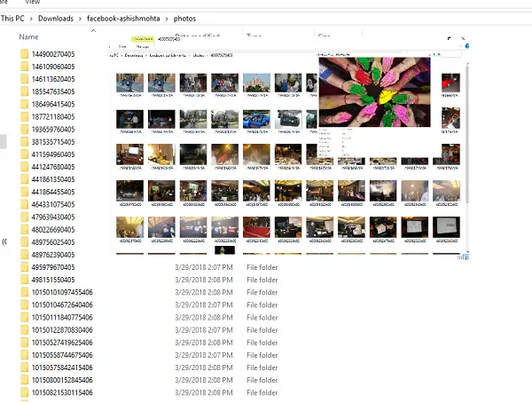The height and width of the screenshot is (403, 532).
Task: Select the folder icon for 10150104672640406
Action: coord(25,305)
